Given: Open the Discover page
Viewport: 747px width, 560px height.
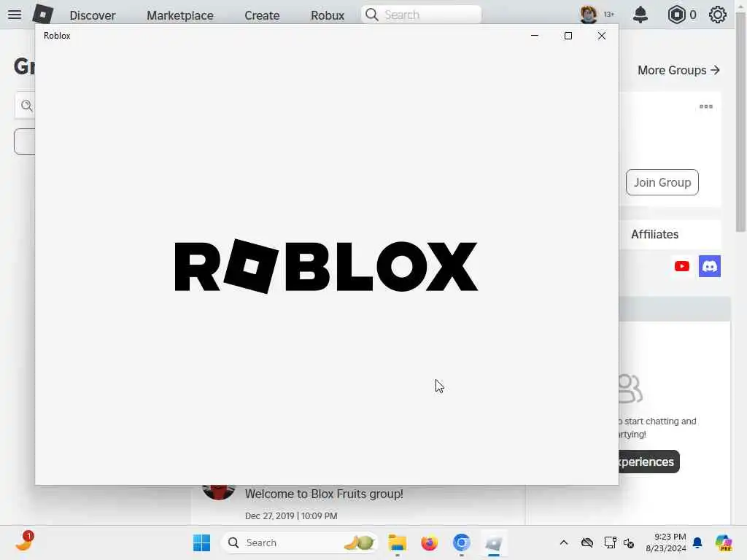Looking at the screenshot, I should tap(93, 15).
